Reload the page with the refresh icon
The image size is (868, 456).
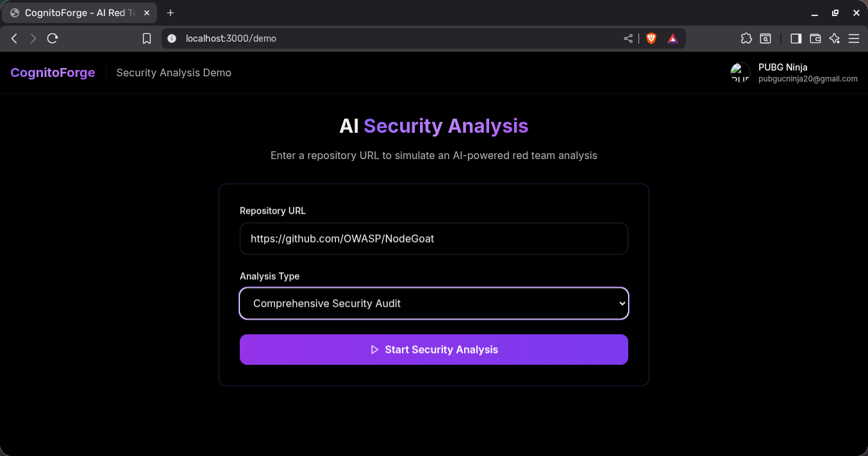click(x=53, y=38)
